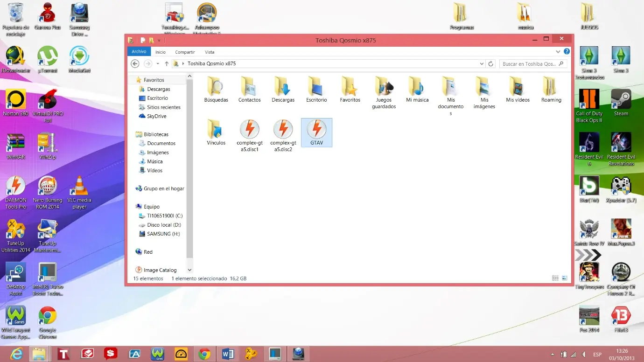This screenshot has width=644, height=362.
Task: Refresh the Toshiba Qosmio x875 folder
Action: pyautogui.click(x=490, y=63)
